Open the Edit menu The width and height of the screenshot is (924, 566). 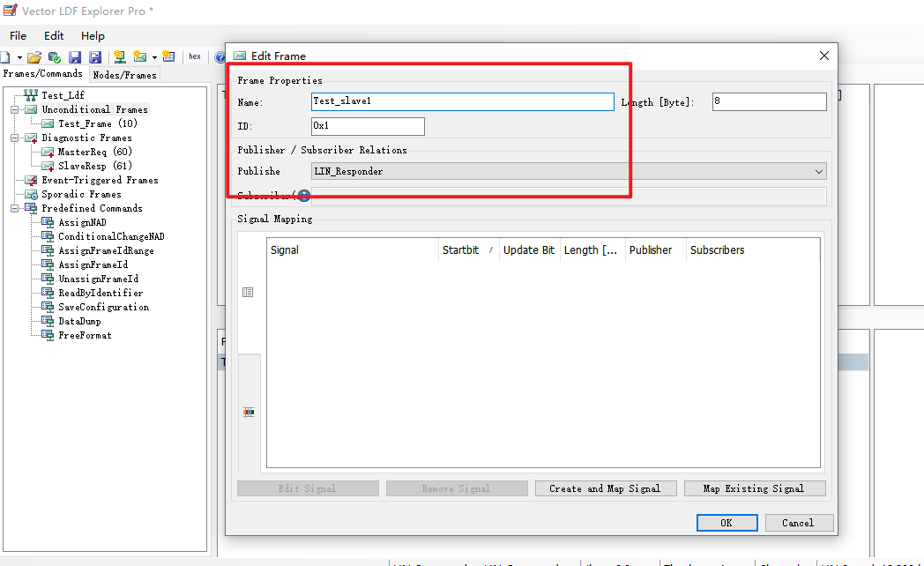click(x=54, y=36)
